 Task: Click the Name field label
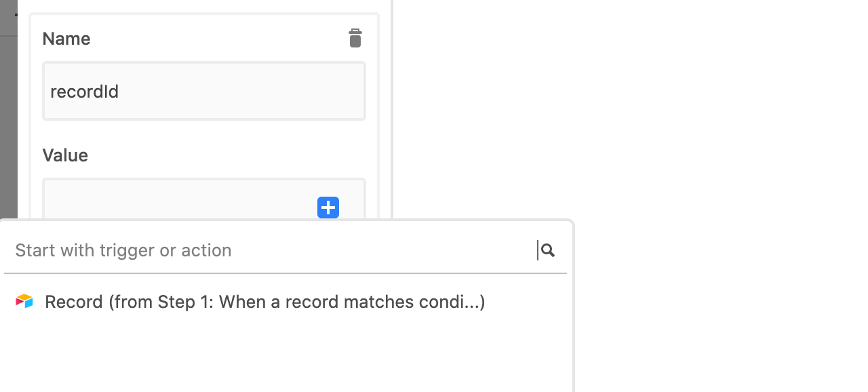pos(66,39)
